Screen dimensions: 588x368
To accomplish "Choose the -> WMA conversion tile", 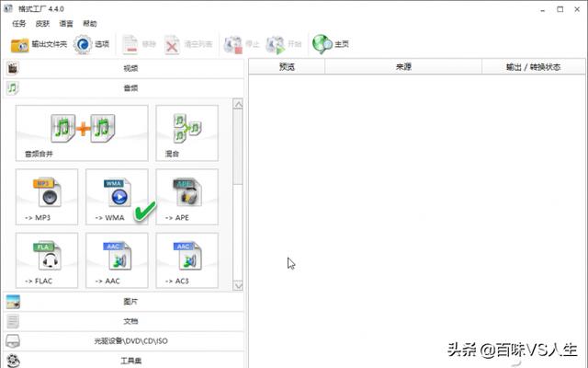I will pos(117,197).
